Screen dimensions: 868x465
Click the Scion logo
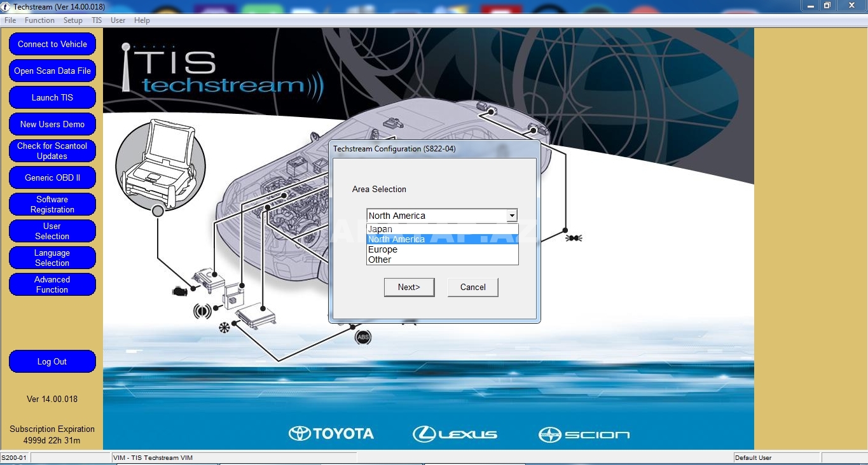point(584,434)
